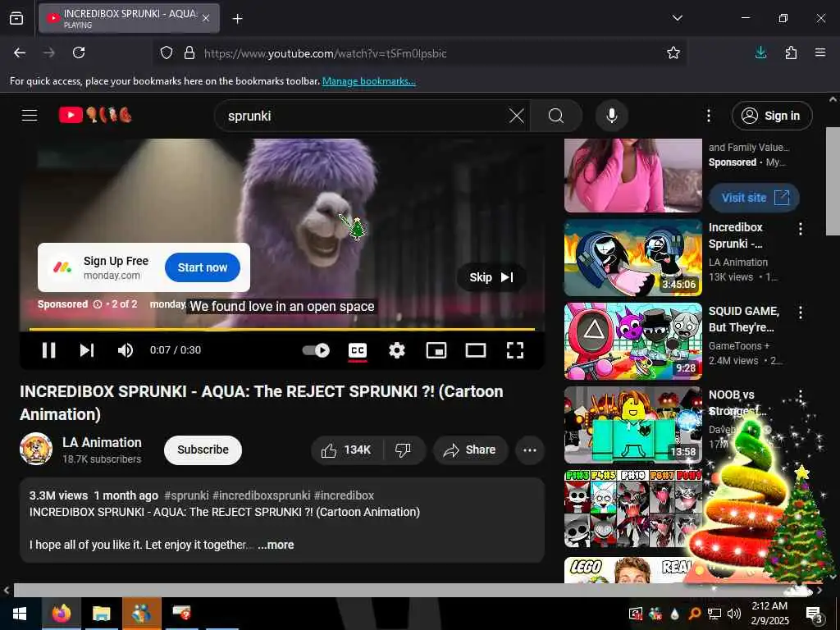The width and height of the screenshot is (840, 630).
Task: Open Firefox View icon in tab strip
Action: [16, 18]
